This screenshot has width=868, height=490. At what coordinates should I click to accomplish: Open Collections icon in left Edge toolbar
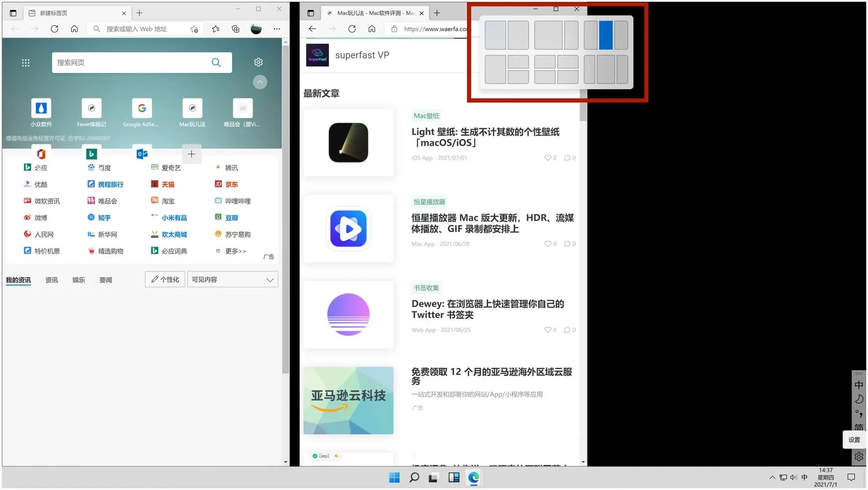235,29
